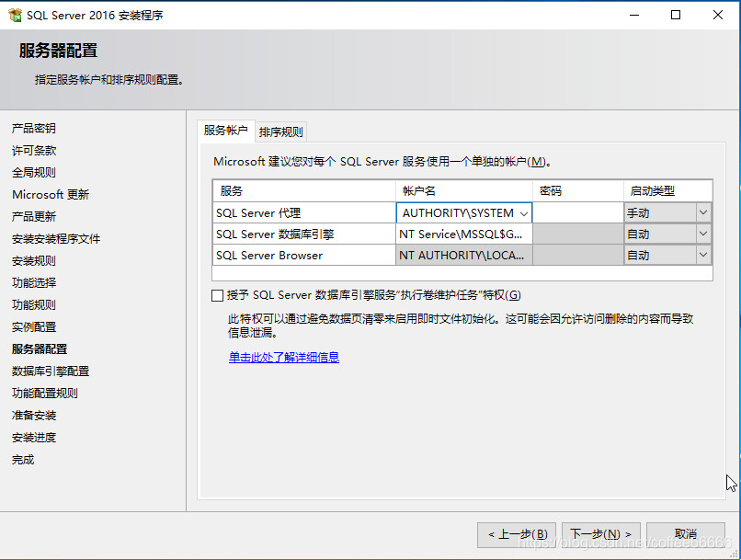The height and width of the screenshot is (560, 741).
Task: Click 功能选择 step in sidebar
Action: point(34,282)
